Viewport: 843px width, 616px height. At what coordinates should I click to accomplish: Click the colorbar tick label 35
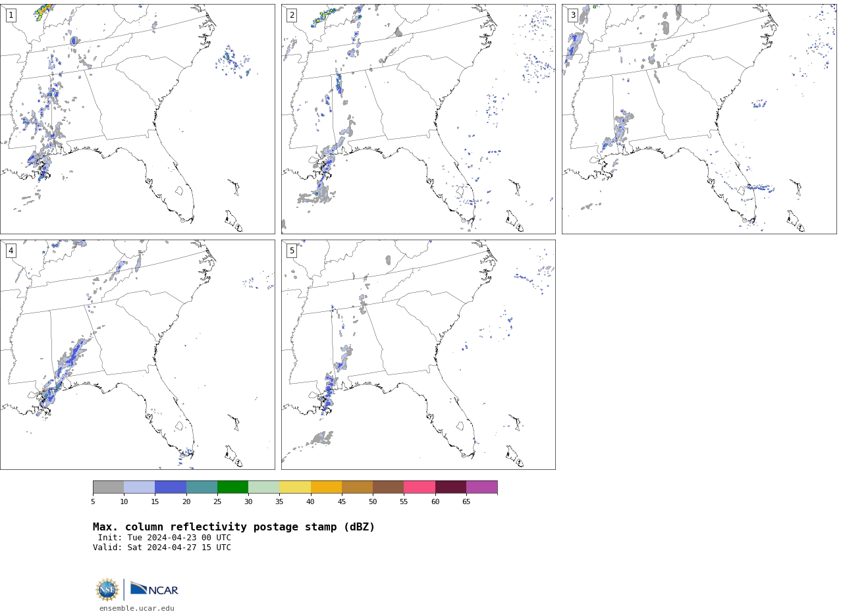pyautogui.click(x=279, y=502)
